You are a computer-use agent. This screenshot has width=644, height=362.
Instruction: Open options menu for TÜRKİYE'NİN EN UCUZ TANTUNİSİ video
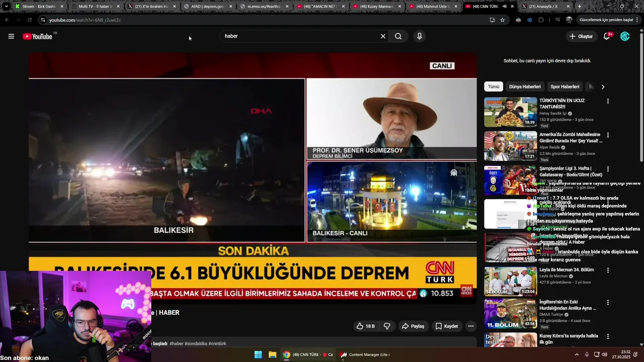608,101
